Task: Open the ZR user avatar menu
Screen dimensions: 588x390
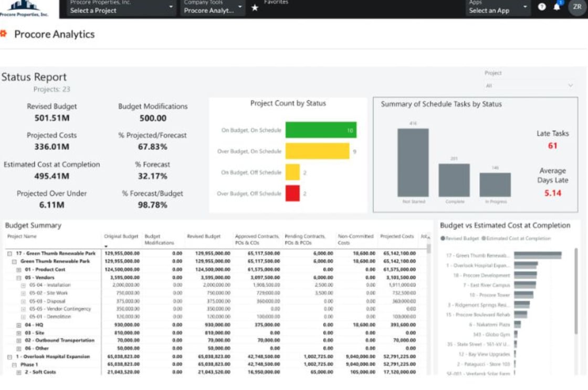Action: coord(577,7)
